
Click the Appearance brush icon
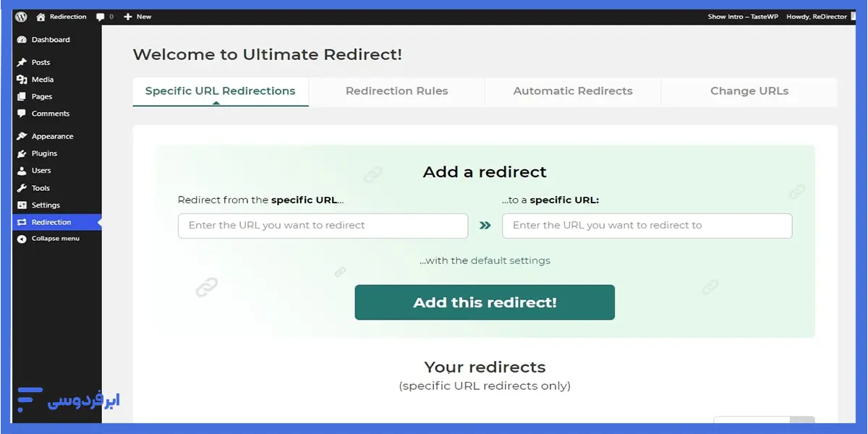(x=22, y=136)
